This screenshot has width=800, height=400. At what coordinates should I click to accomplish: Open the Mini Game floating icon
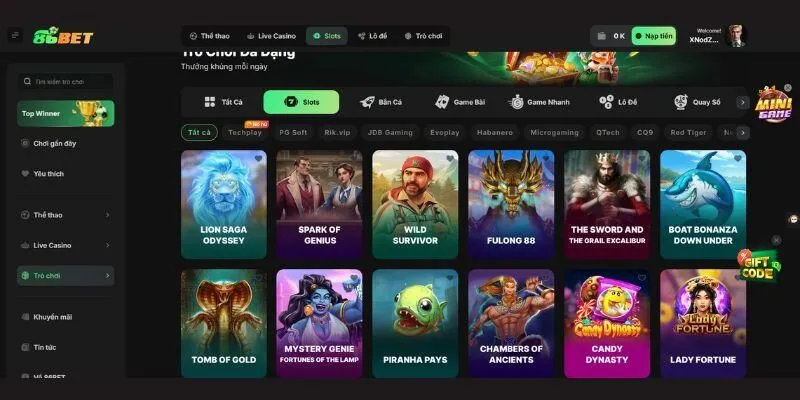(772, 106)
